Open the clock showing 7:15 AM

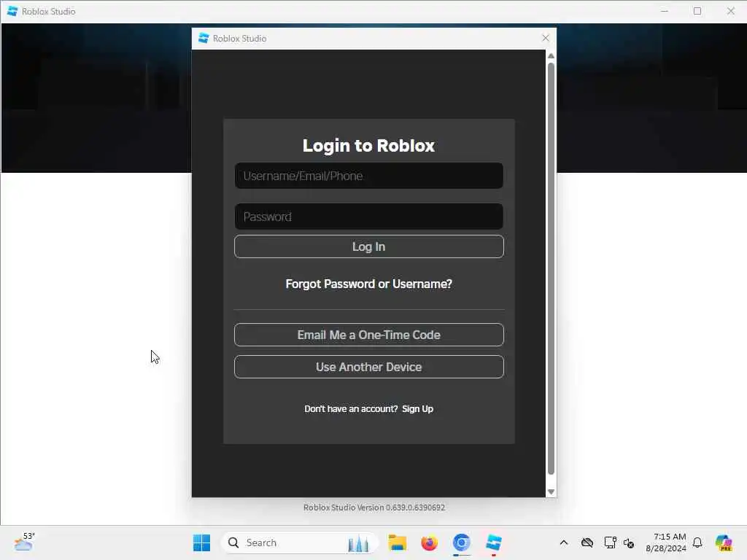click(x=666, y=542)
